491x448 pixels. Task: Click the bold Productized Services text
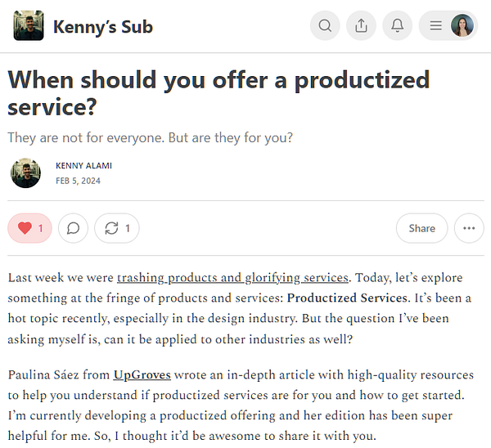(x=347, y=298)
